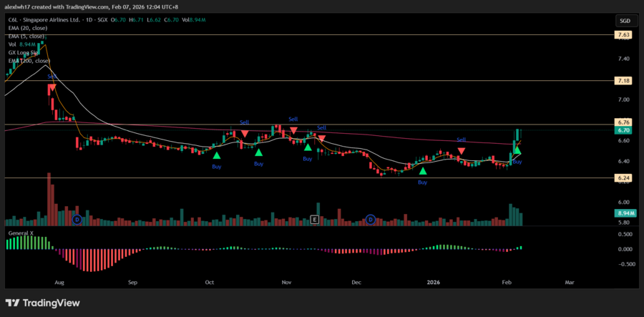Open the SGD currency selector

click(x=625, y=20)
